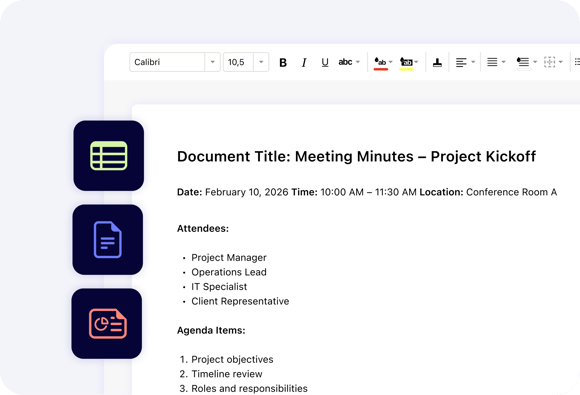
Task: Click the 'Operations Lead' bullet
Action: pyautogui.click(x=229, y=272)
